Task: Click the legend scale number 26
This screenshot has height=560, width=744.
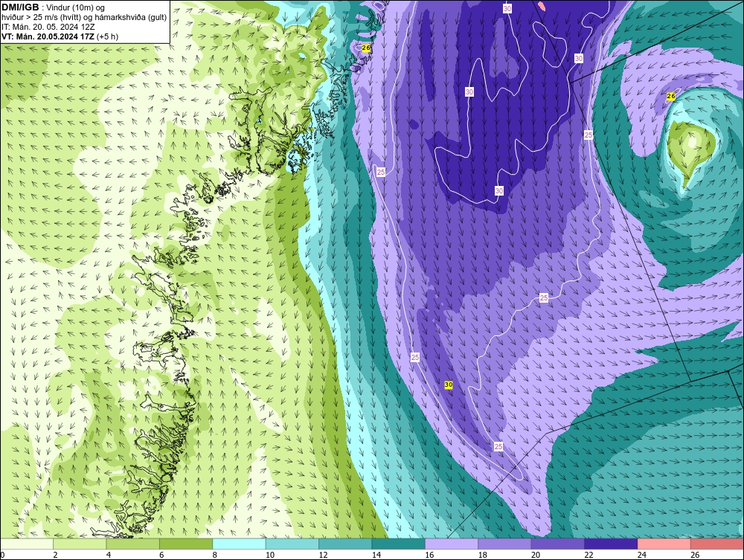Action: click(695, 555)
